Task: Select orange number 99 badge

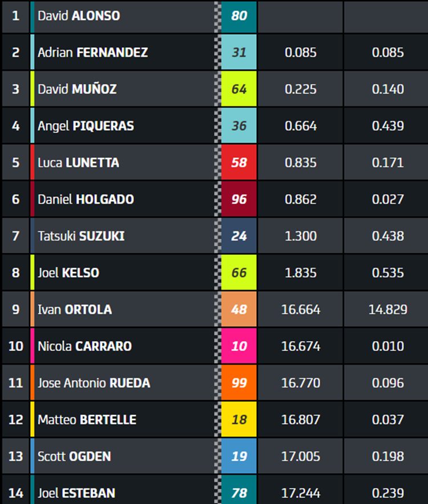Action: point(239,383)
